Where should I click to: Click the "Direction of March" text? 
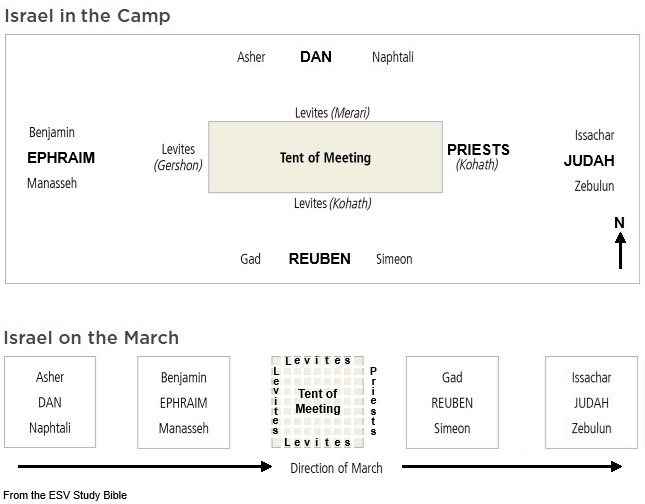tap(336, 468)
